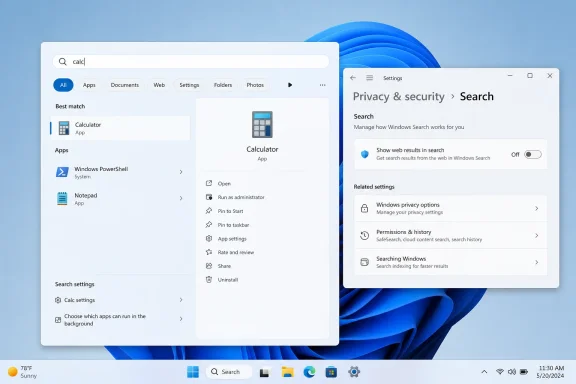Click the battery icon in system tray
This screenshot has width=576, height=384.
click(x=524, y=372)
